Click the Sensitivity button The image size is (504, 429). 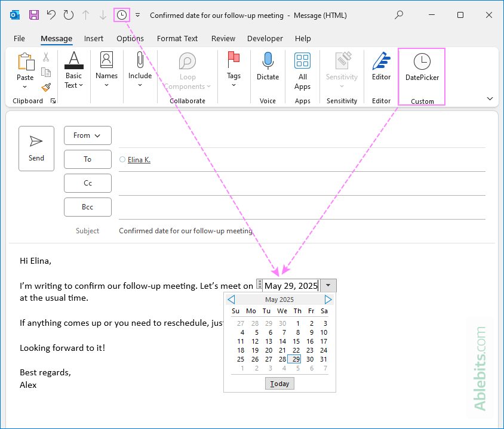(x=342, y=70)
